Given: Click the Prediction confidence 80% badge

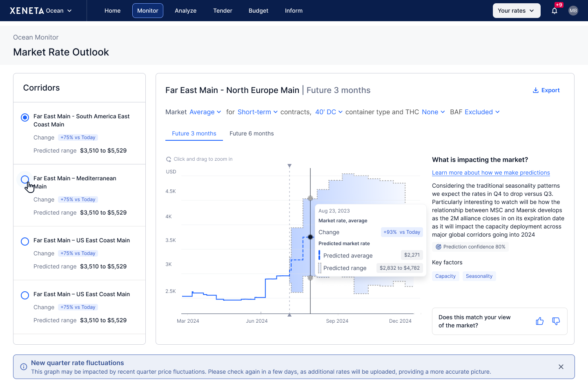Looking at the screenshot, I should (x=470, y=247).
